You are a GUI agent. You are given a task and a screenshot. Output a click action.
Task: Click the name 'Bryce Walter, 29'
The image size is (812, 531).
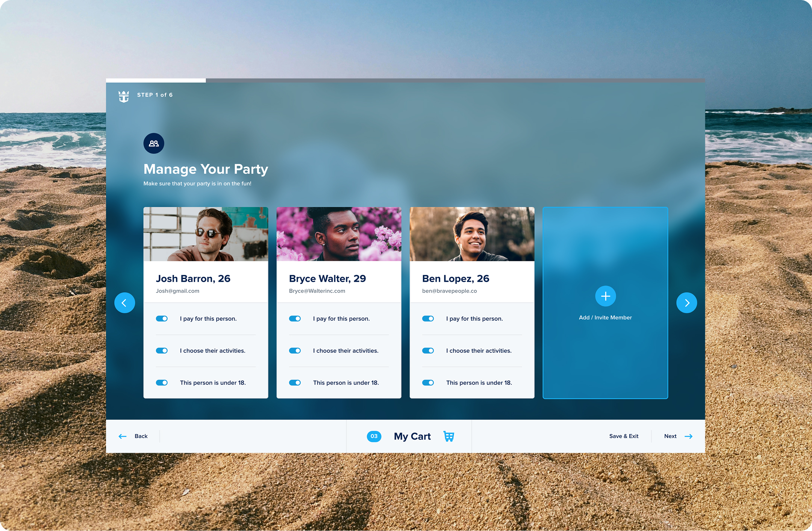click(327, 279)
